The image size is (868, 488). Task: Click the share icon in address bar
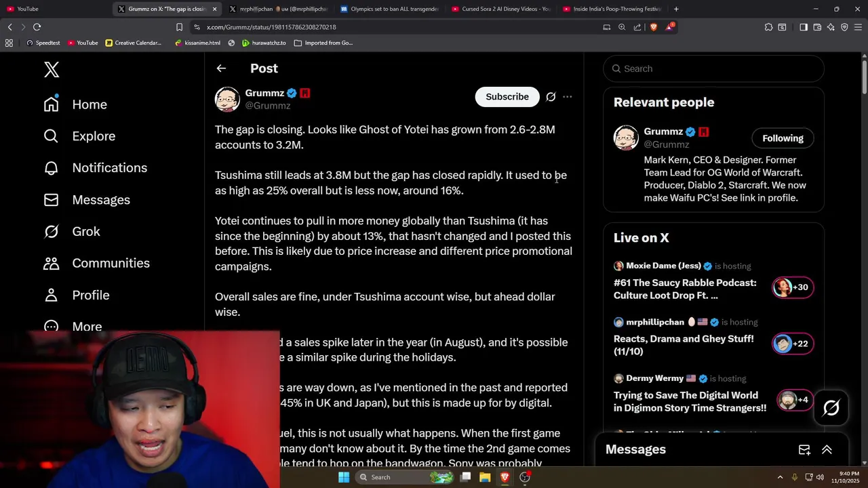click(637, 27)
